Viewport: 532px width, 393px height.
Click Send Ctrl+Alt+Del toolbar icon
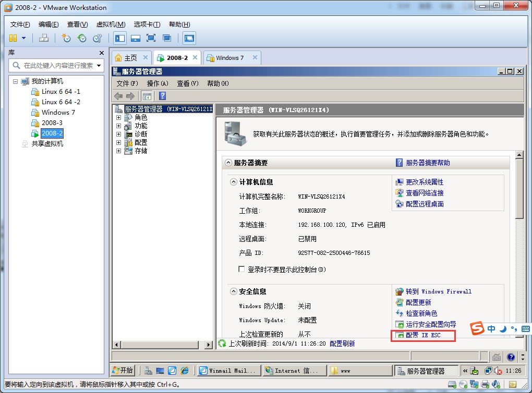(x=43, y=38)
